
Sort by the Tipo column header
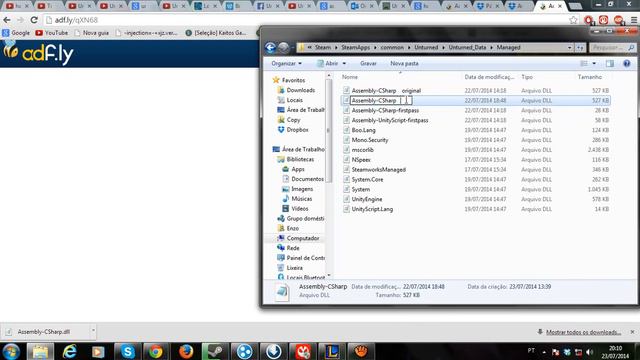[x=527, y=77]
